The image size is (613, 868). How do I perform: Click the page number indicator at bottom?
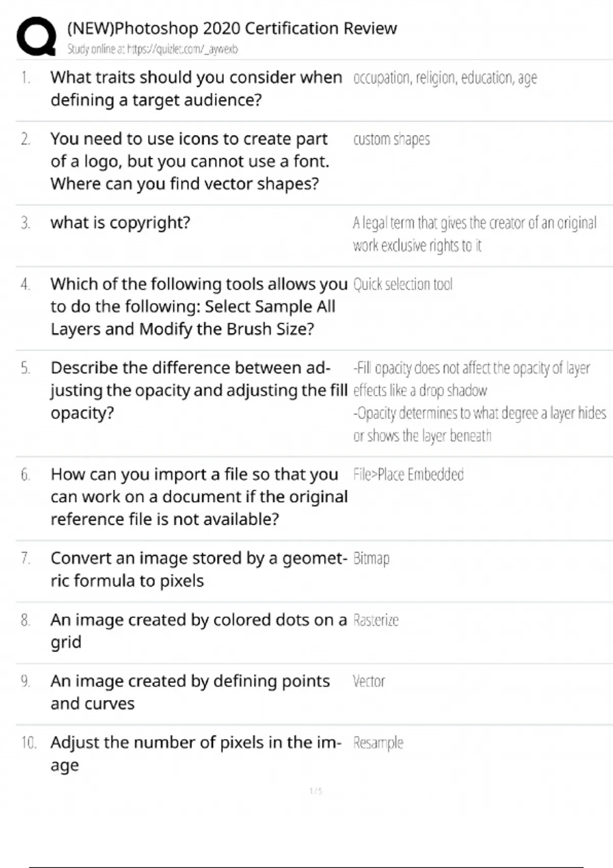(316, 791)
